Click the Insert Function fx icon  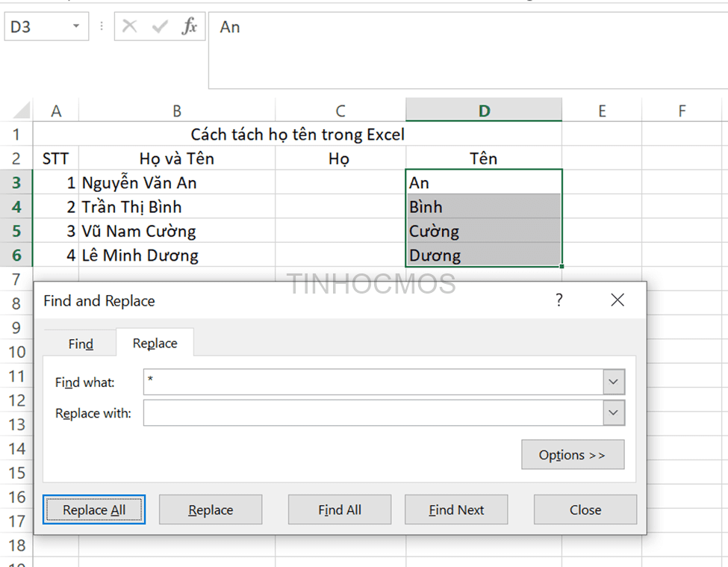[x=190, y=26]
